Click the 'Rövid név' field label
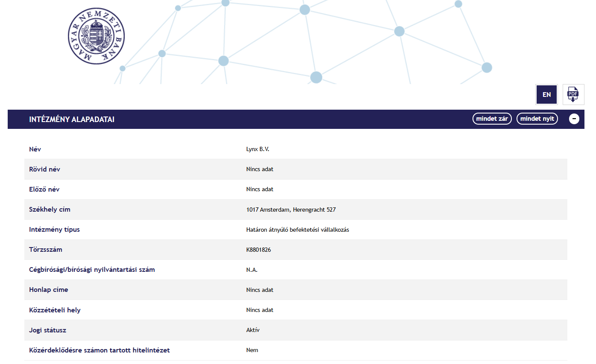The height and width of the screenshot is (364, 596). 44,169
